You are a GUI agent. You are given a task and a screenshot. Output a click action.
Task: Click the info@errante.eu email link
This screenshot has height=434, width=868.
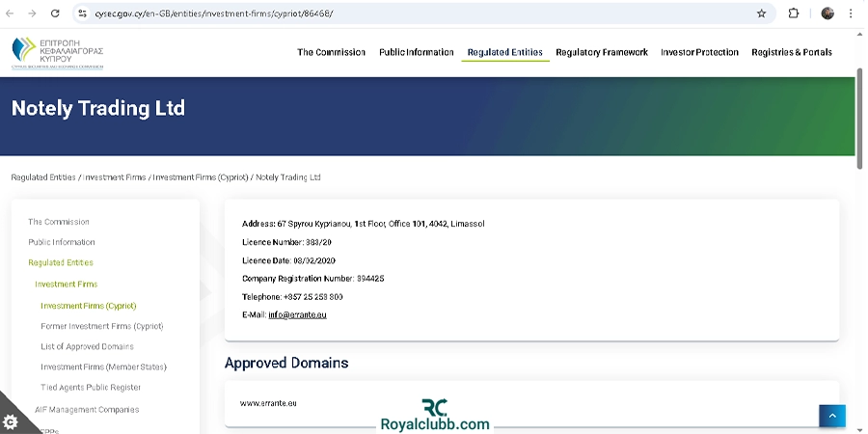coord(297,315)
